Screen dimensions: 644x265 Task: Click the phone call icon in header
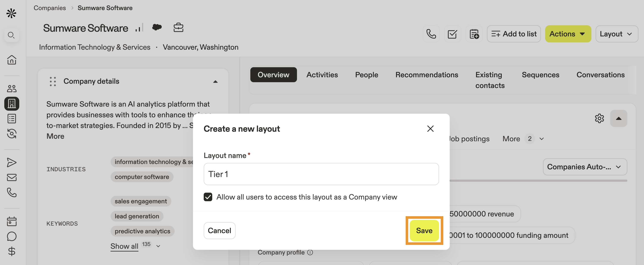[431, 34]
